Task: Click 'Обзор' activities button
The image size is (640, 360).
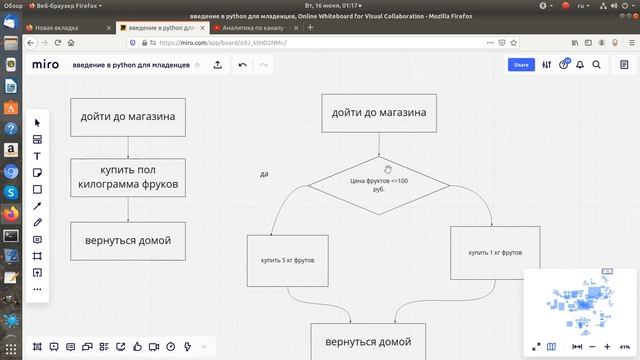Action: click(x=13, y=6)
